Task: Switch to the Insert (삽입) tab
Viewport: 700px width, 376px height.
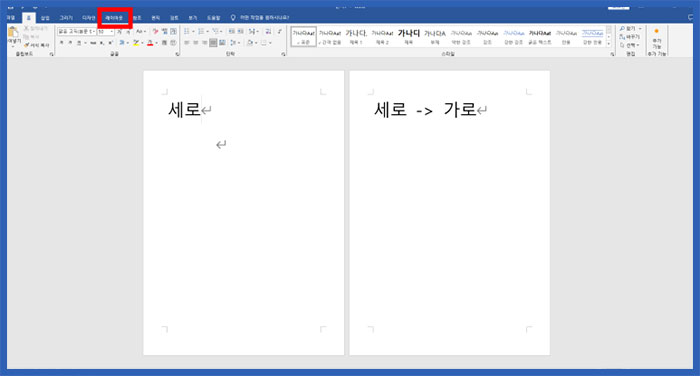Action: coord(45,17)
